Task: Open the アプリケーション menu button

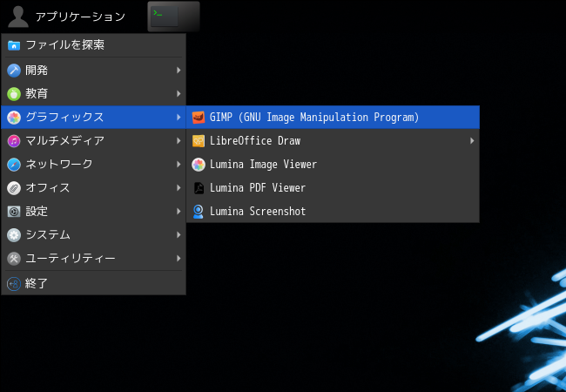Action: 67,17
